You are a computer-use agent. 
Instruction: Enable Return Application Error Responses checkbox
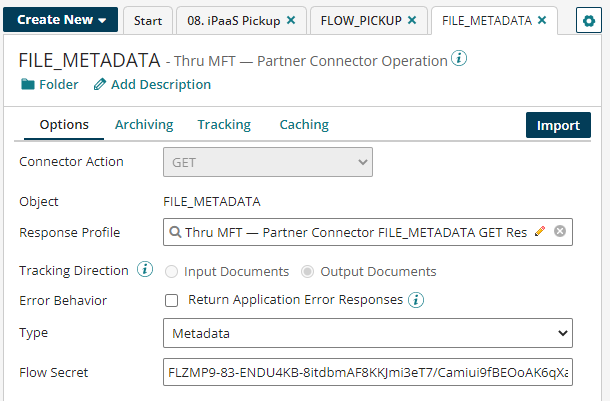click(x=171, y=300)
